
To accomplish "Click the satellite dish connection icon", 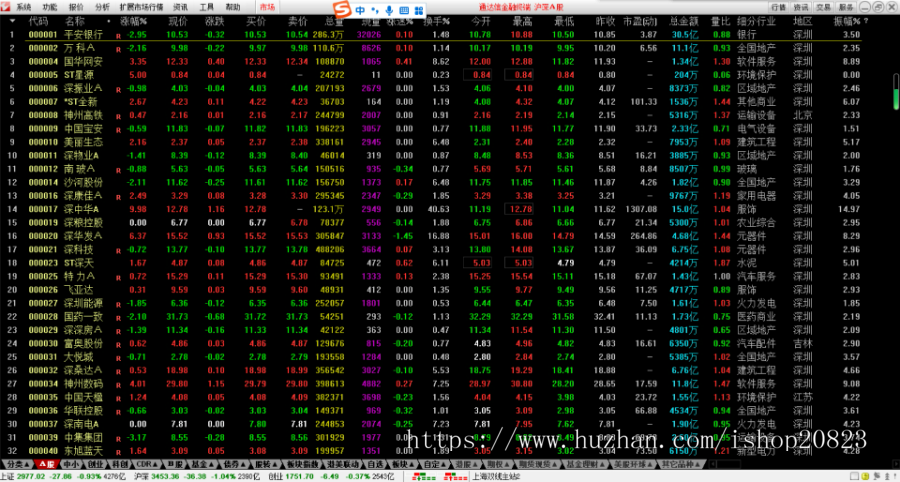I will [x=877, y=476].
